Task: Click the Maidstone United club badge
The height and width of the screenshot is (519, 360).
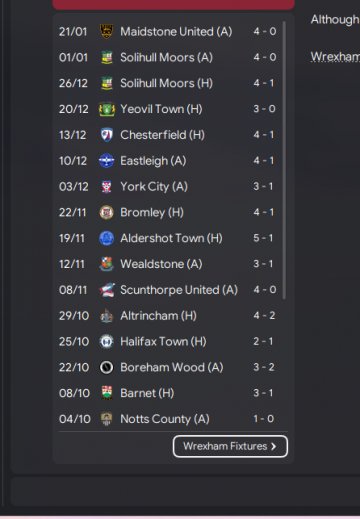Action: [x=107, y=31]
